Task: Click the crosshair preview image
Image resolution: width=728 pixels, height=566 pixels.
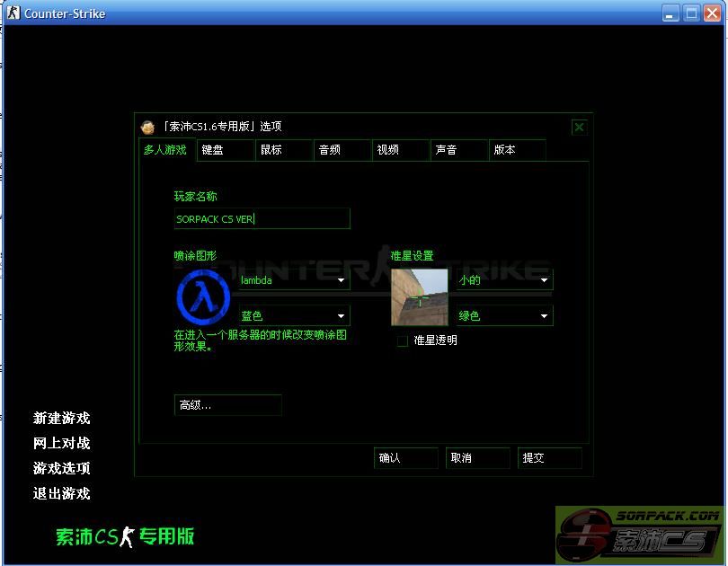Action: [419, 297]
